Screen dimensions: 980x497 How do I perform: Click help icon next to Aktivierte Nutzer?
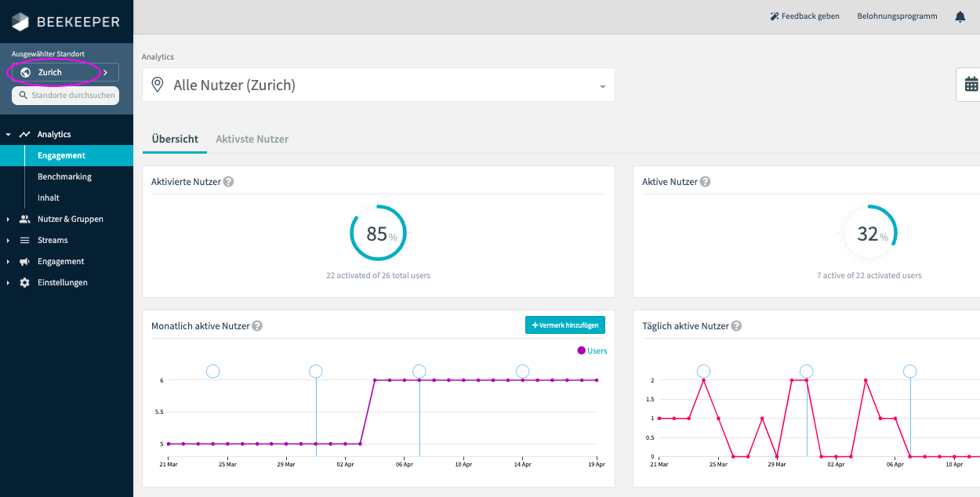228,182
